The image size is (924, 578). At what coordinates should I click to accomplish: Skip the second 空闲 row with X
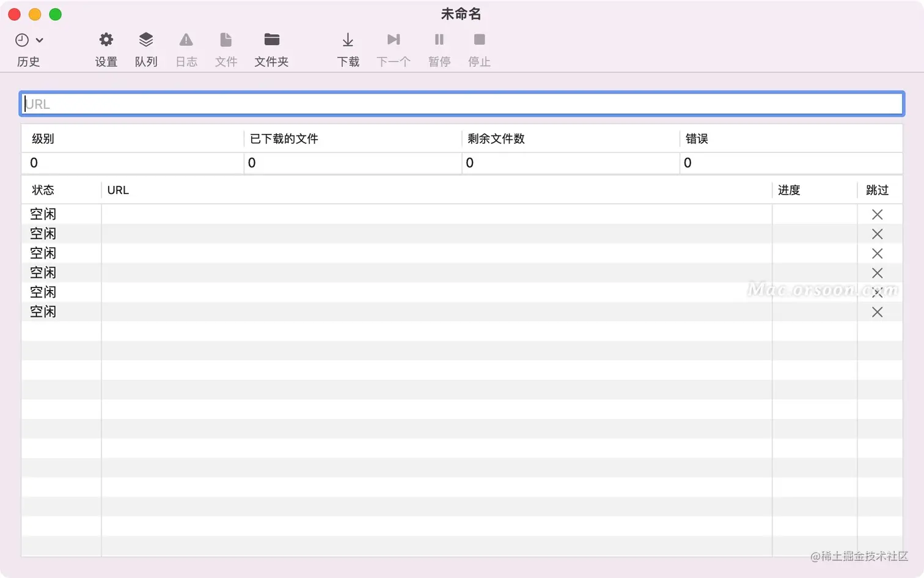[x=878, y=234]
